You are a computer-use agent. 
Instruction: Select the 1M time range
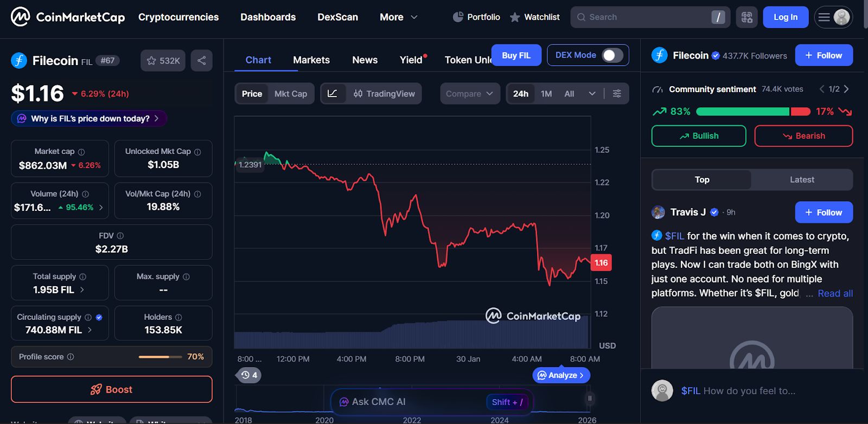[546, 94]
